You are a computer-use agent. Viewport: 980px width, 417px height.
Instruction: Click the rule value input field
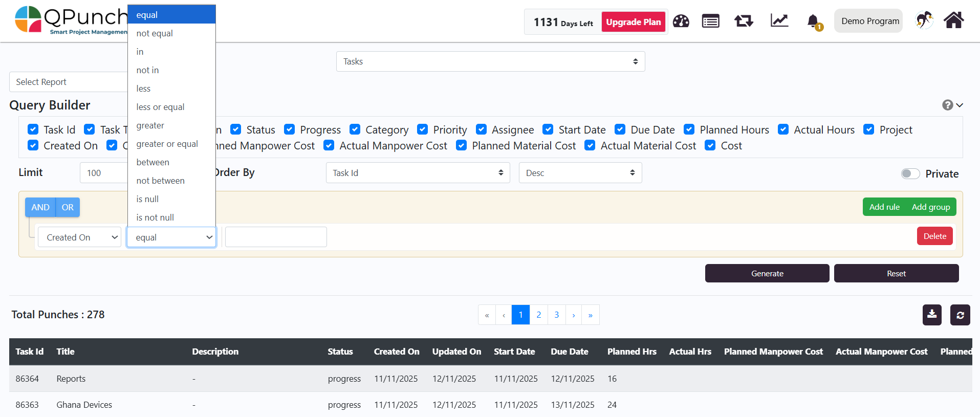tap(276, 237)
